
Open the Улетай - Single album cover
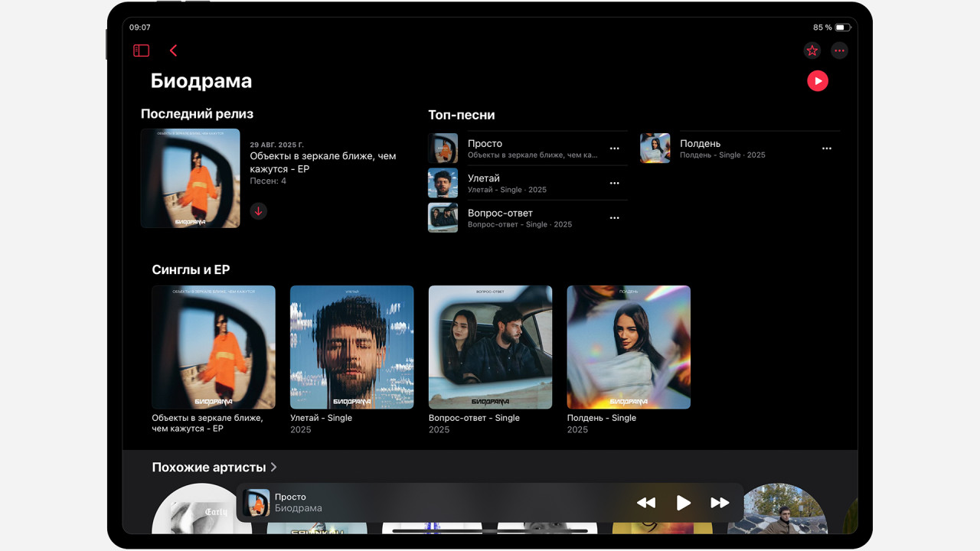point(351,347)
